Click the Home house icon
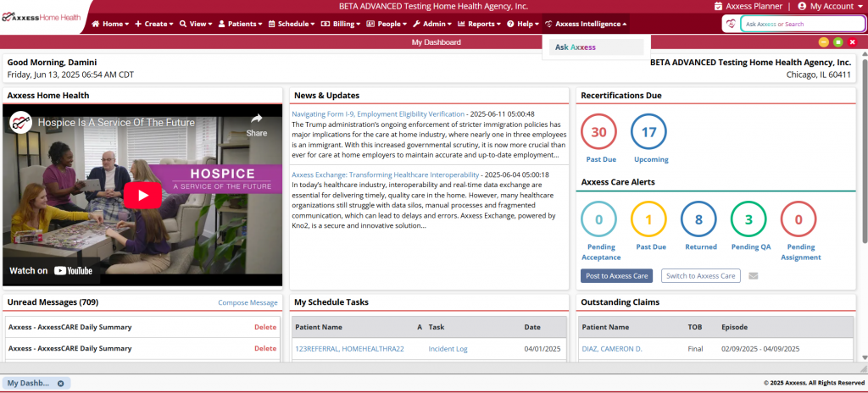The width and height of the screenshot is (868, 393). (x=95, y=24)
